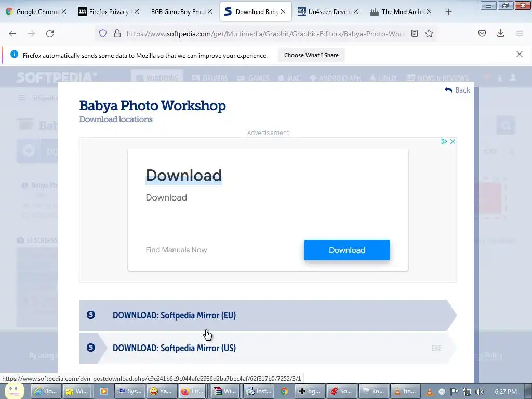532x399 pixels.
Task: Open WinRAR 'Wi...' taskbar item
Action: coord(225,391)
